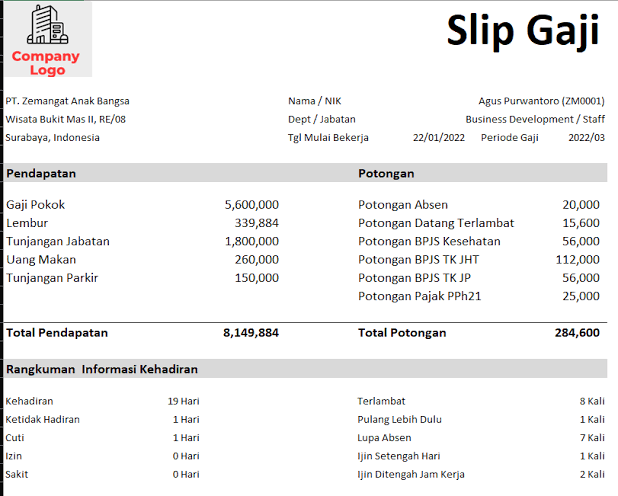Image resolution: width=618 pixels, height=496 pixels.
Task: Click Total Pendapatan value 8,149,884
Action: 251,333
